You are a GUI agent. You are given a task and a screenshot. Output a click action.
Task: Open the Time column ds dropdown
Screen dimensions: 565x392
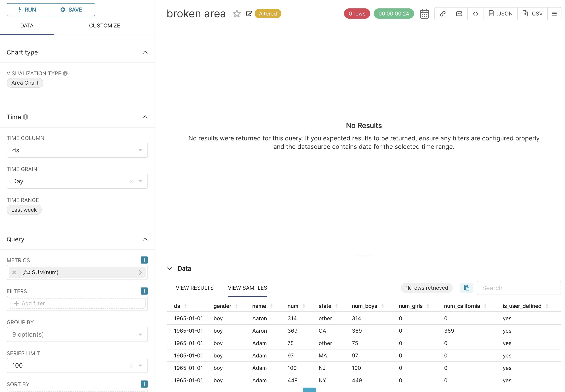coord(77,150)
